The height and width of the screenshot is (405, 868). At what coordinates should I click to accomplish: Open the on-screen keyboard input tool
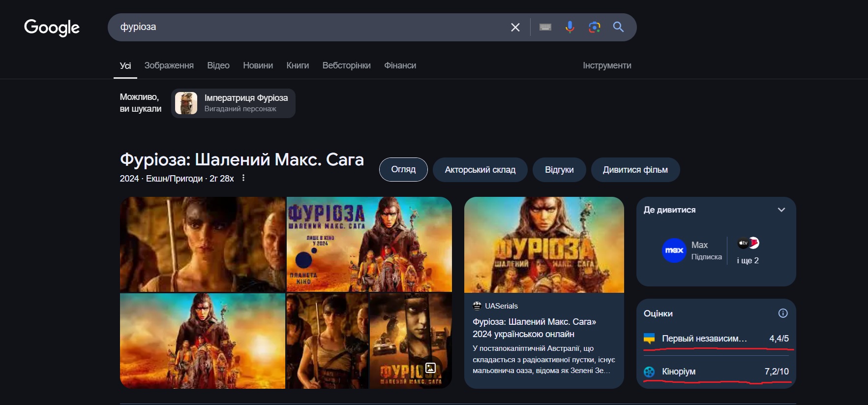pyautogui.click(x=545, y=27)
